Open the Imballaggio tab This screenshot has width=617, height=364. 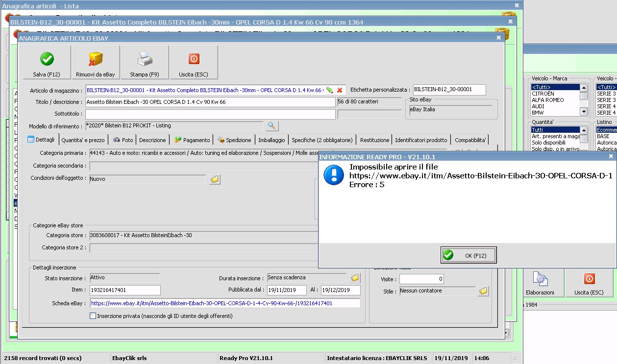(x=271, y=140)
